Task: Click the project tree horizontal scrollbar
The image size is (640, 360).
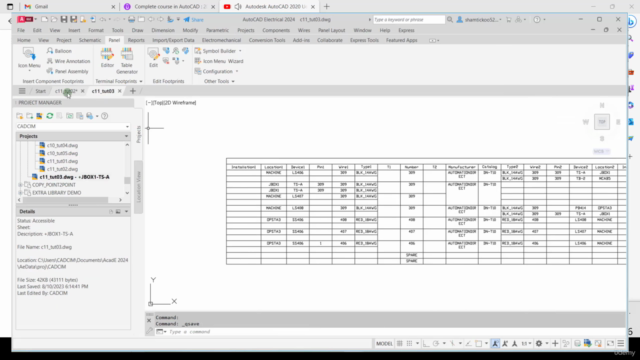Action: click(x=66, y=200)
